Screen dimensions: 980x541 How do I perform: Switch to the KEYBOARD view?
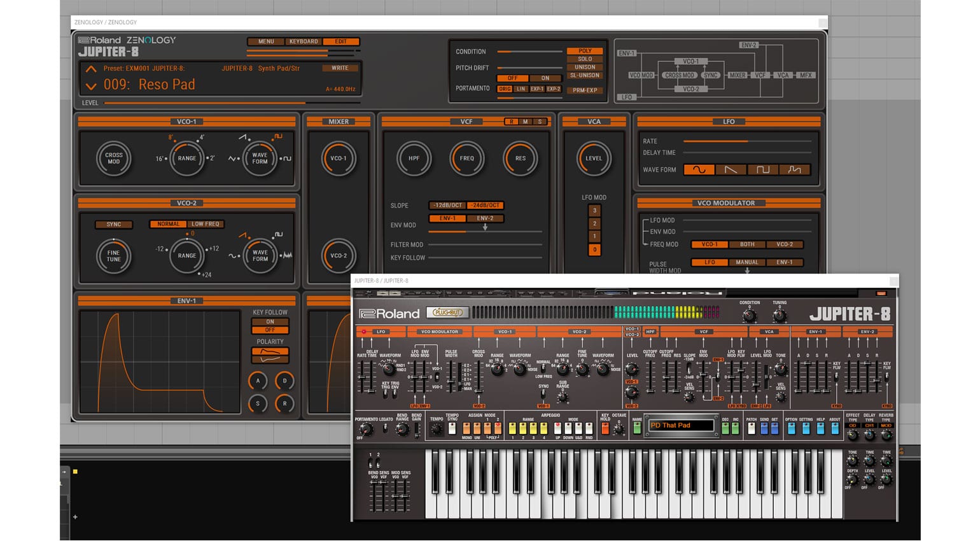[x=304, y=41]
